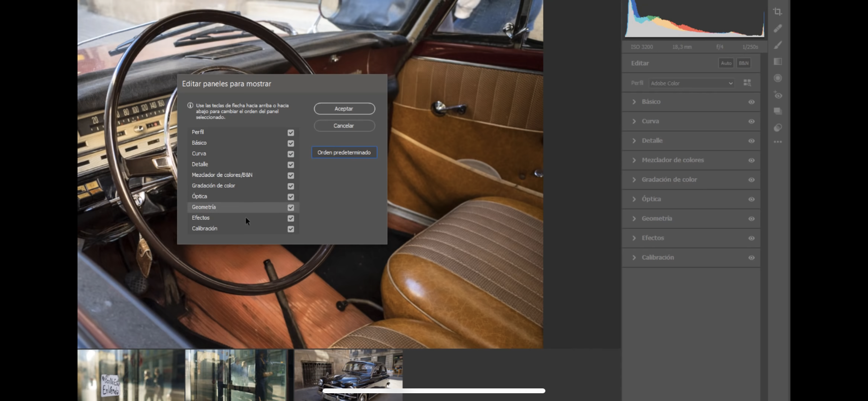This screenshot has height=401, width=868.
Task: Select the Spot Removal bandage tool
Action: tap(777, 29)
